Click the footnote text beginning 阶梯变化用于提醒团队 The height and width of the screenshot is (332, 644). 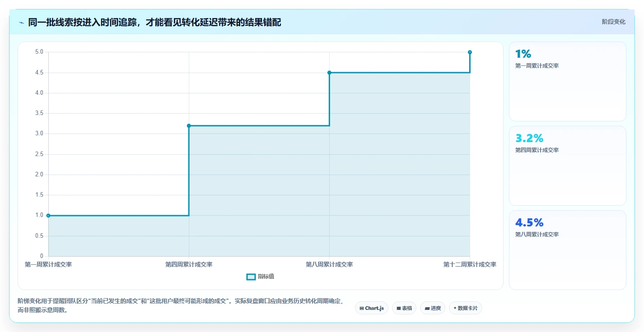tap(180, 305)
